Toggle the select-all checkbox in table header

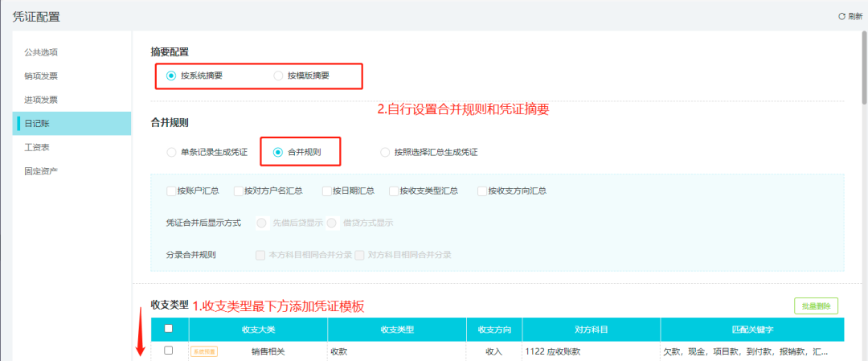coord(169,328)
